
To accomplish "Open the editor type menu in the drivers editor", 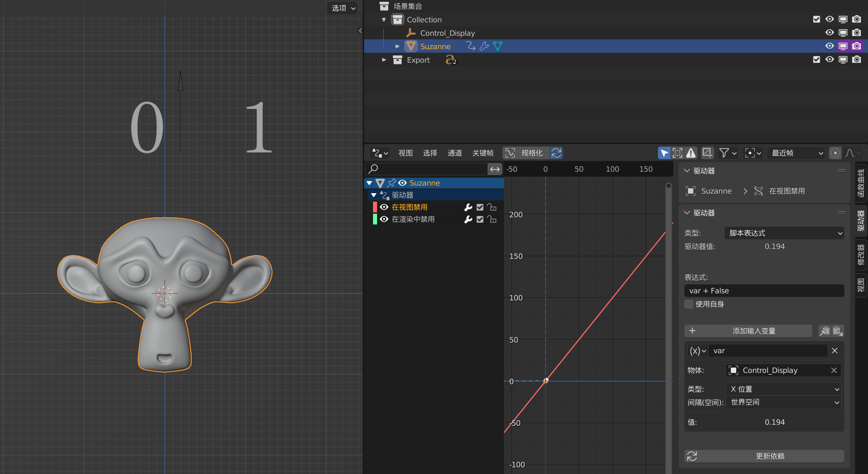I will pyautogui.click(x=380, y=153).
